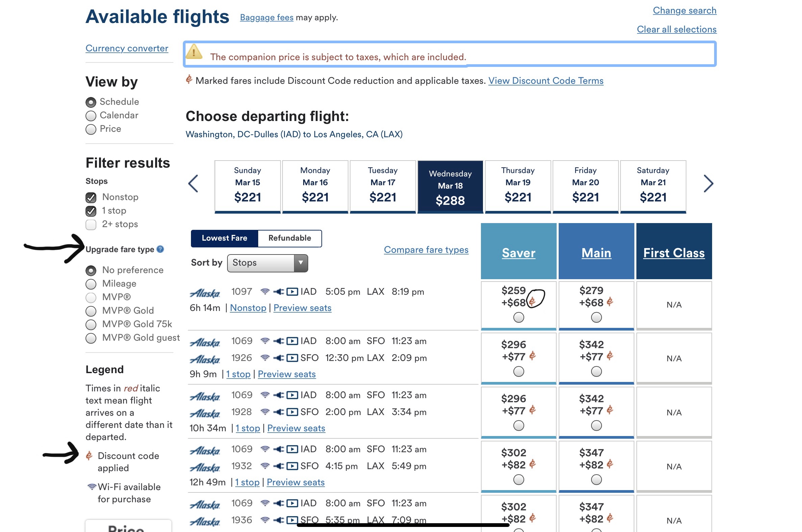Click the entertainment icon on flight 1097
The width and height of the screenshot is (802, 532).
click(292, 291)
